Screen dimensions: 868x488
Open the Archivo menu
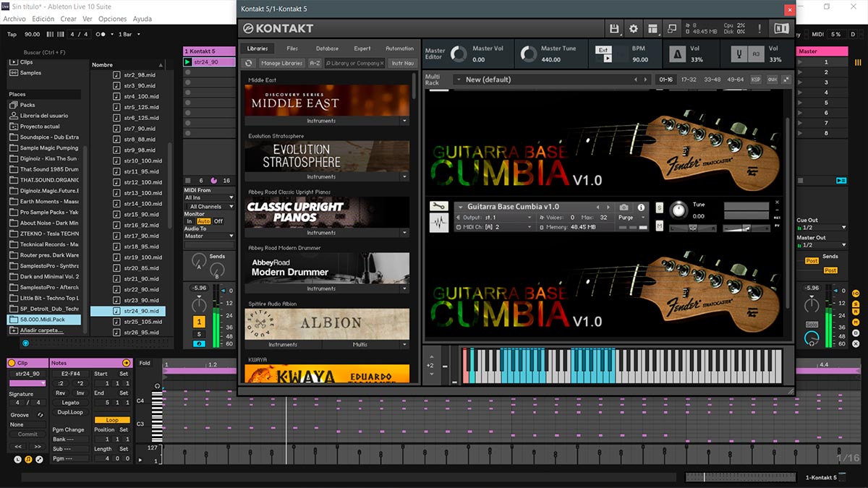click(14, 19)
